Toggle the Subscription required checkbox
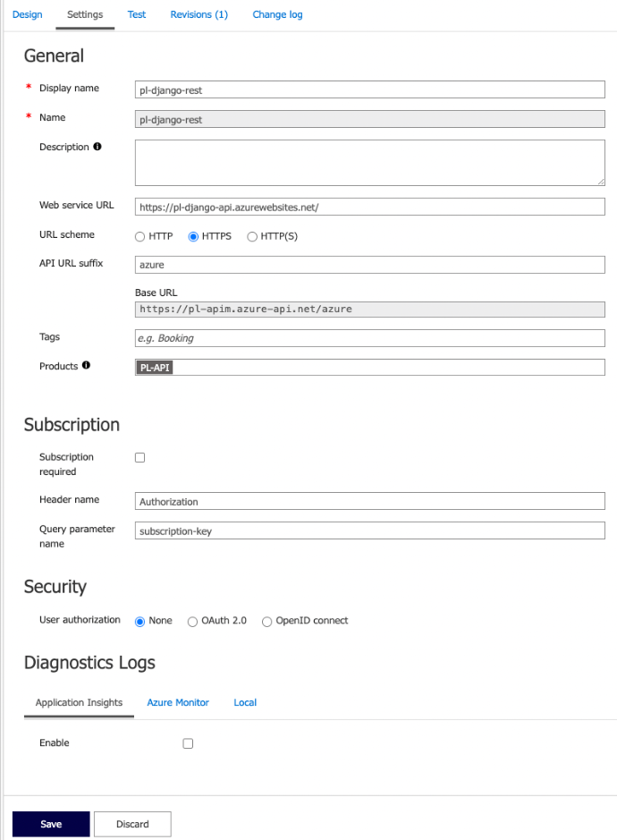Image resolution: width=617 pixels, height=840 pixels. [139, 457]
